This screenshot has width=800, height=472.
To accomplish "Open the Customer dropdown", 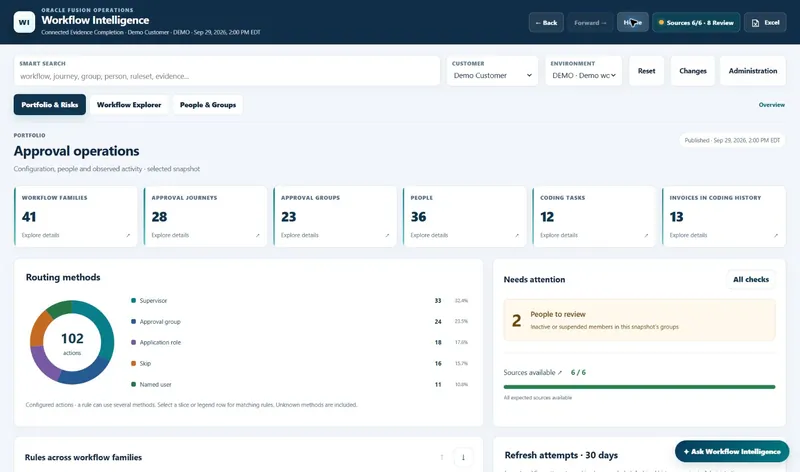I will click(x=492, y=71).
